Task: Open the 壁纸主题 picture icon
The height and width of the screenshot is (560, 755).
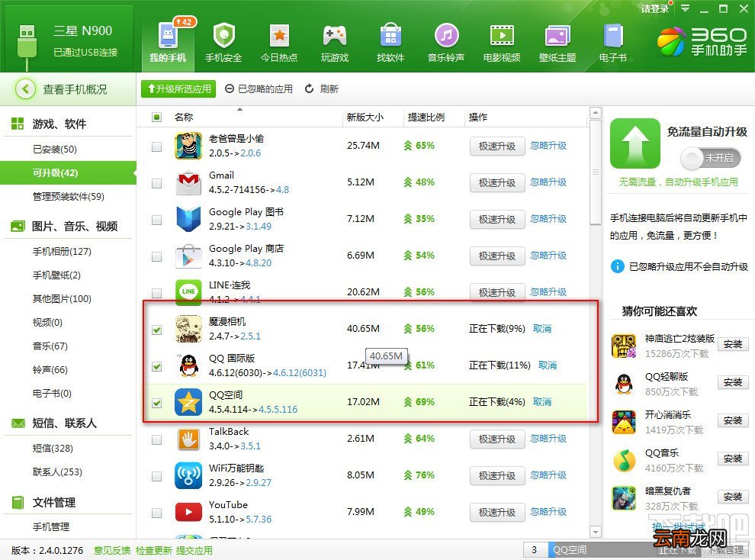Action: tap(557, 36)
